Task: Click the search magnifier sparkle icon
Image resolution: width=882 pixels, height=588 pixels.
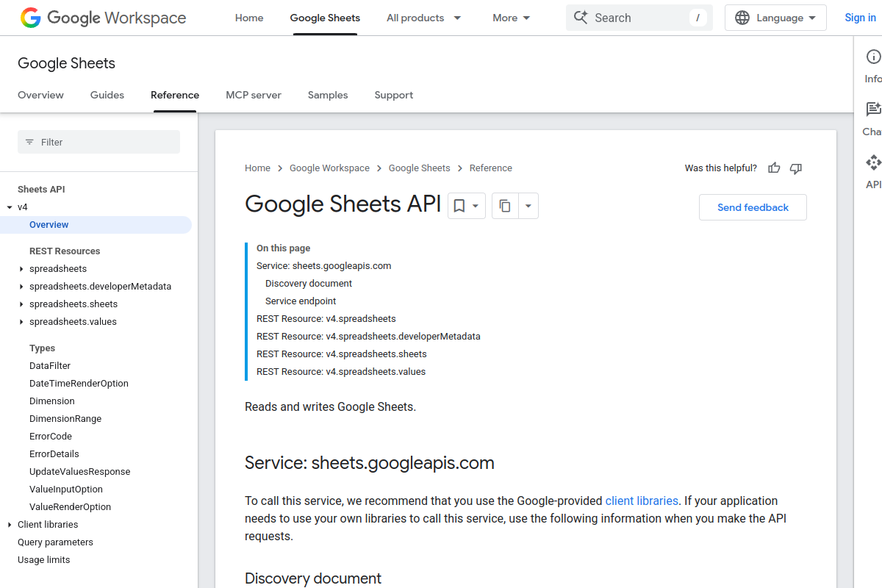Action: pyautogui.click(x=581, y=18)
